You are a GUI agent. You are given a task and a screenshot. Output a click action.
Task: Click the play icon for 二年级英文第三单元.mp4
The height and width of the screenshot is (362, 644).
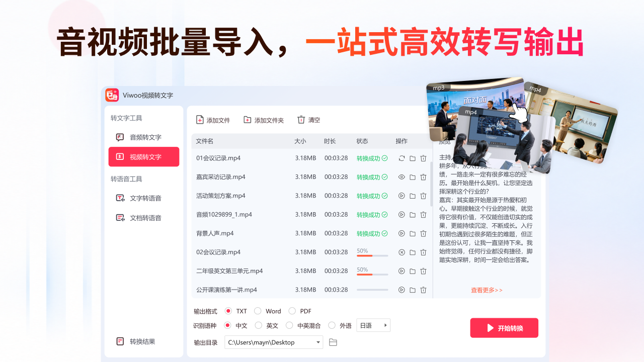[401, 271]
